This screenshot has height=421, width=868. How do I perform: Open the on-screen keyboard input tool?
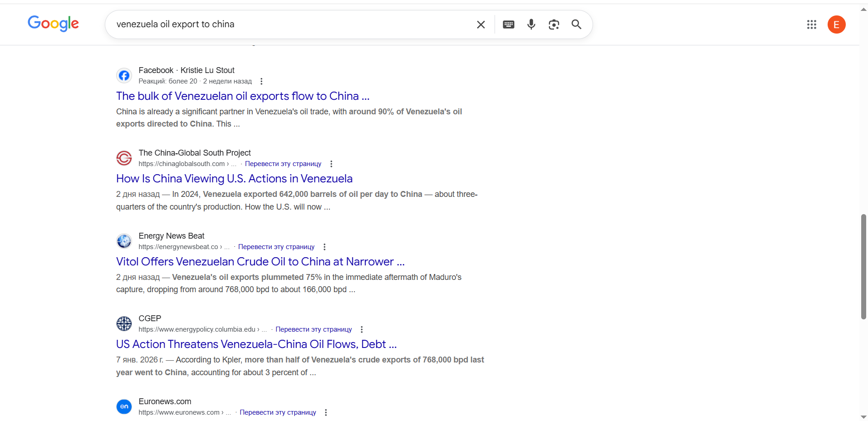(508, 24)
